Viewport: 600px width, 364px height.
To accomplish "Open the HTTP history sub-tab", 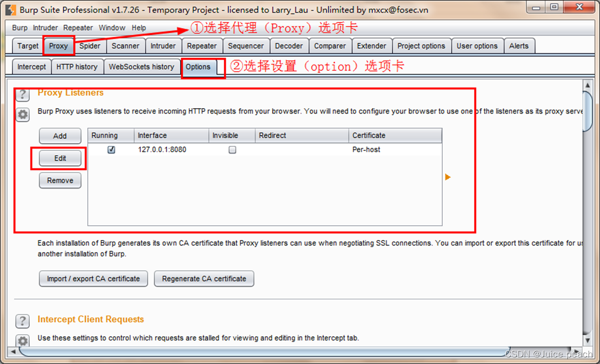I will click(77, 66).
